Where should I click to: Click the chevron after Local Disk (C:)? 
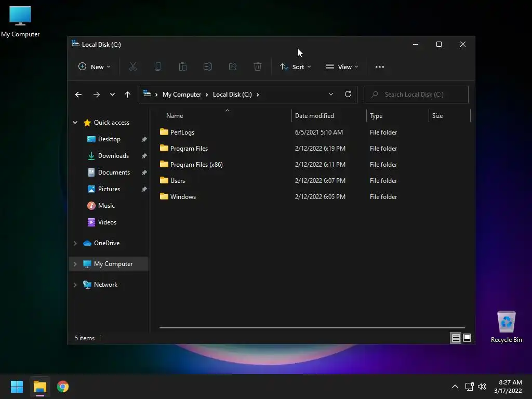(258, 95)
